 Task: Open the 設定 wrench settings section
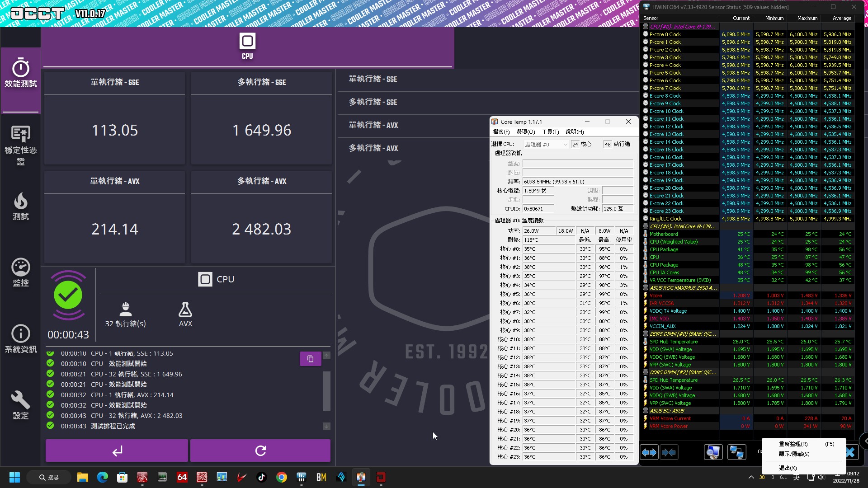click(20, 405)
